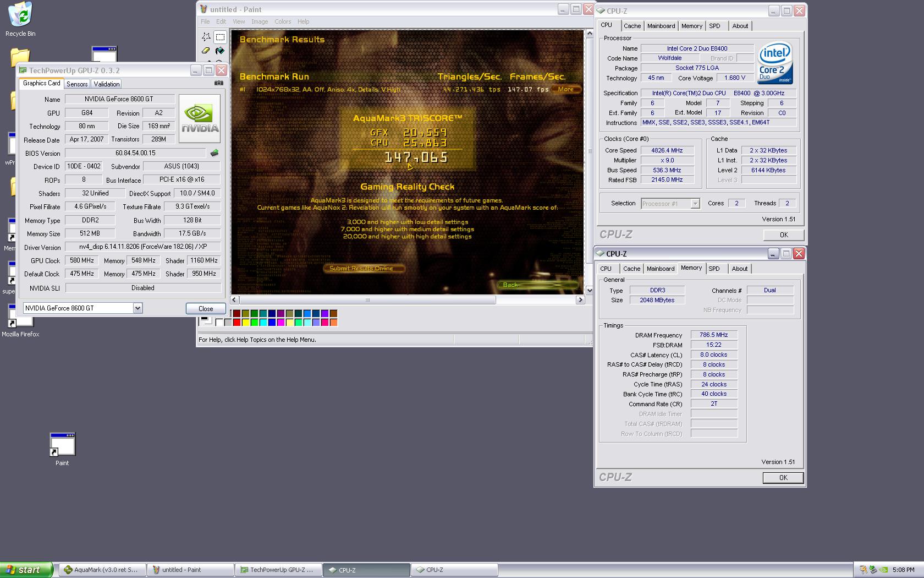
Task: Switch to the Sensors tab in GPU-Z
Action: [x=77, y=84]
